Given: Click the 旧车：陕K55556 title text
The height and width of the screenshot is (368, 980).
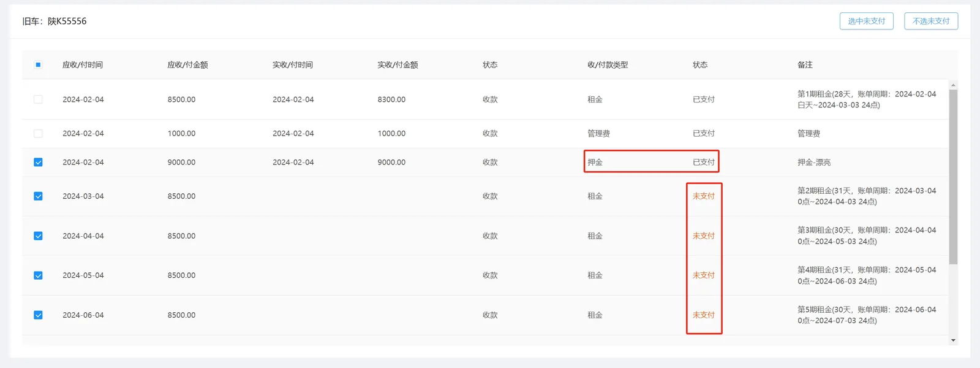Looking at the screenshot, I should tap(55, 21).
